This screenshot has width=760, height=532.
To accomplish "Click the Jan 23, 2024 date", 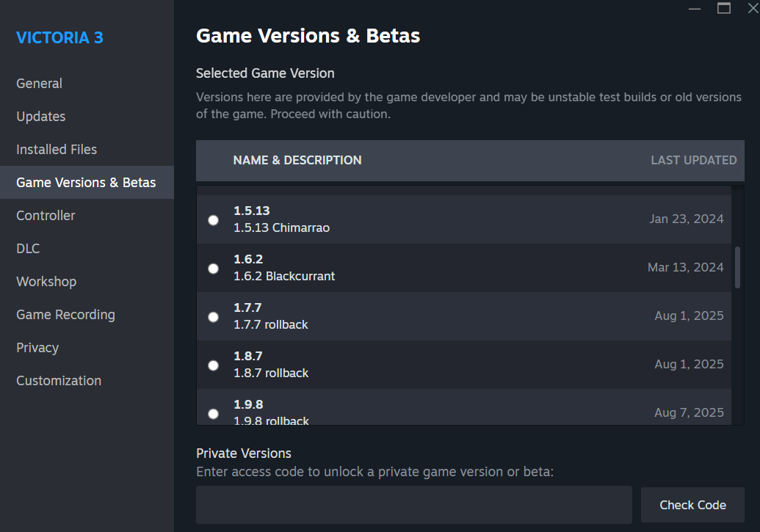I will click(x=687, y=219).
